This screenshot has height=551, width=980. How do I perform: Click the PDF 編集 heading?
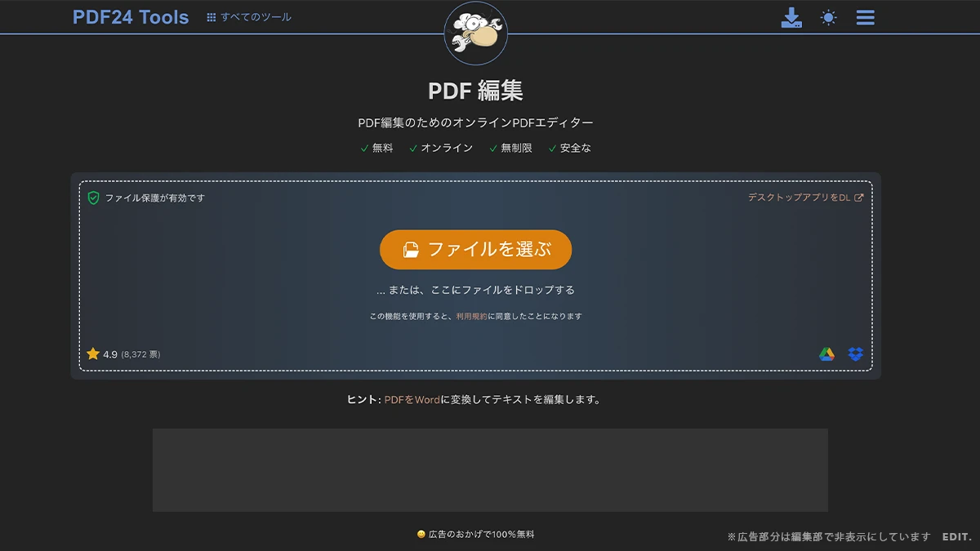pos(475,91)
